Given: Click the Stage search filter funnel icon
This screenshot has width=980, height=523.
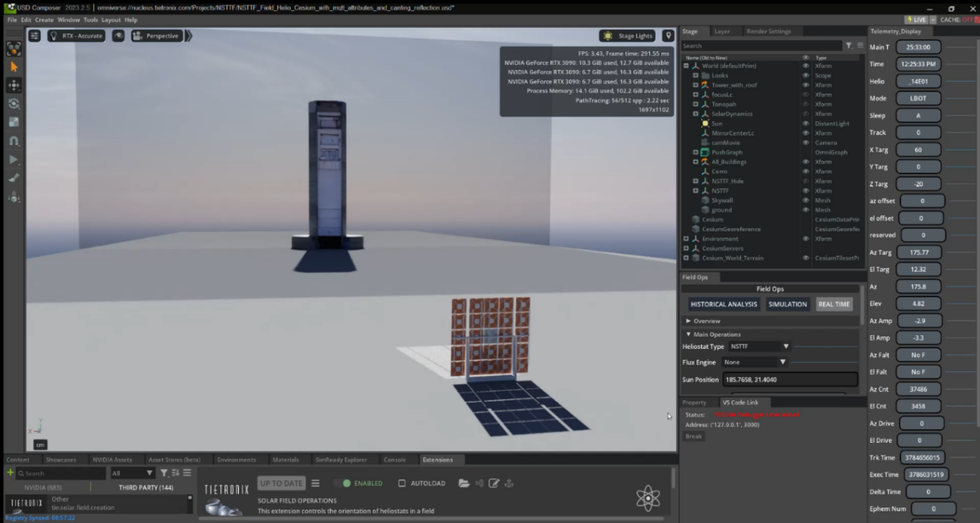Looking at the screenshot, I should pos(849,46).
